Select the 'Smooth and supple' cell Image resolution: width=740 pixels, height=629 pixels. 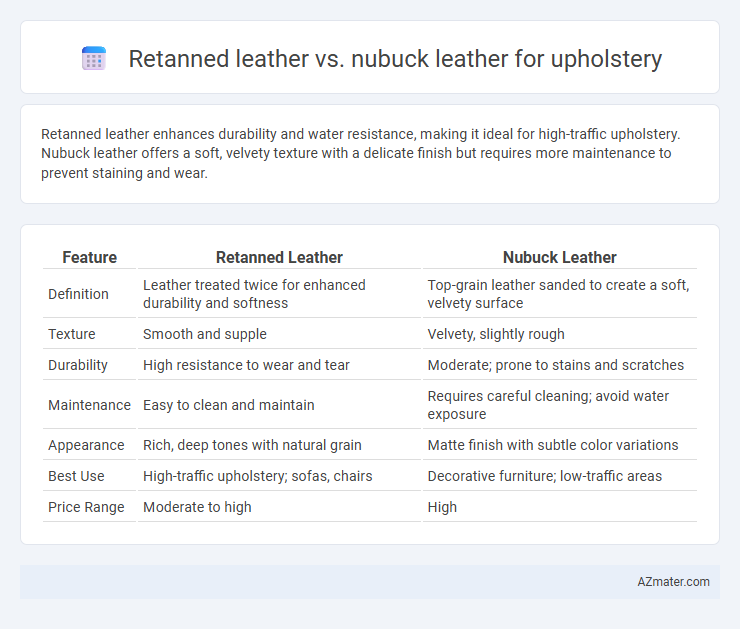coord(279,334)
